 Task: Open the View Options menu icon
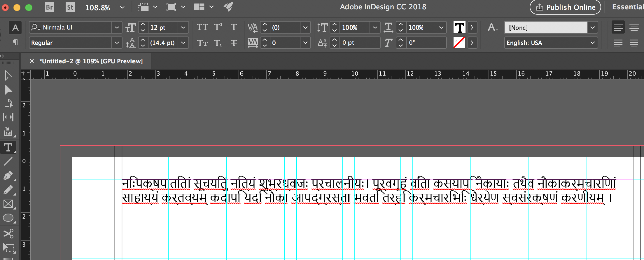point(147,7)
